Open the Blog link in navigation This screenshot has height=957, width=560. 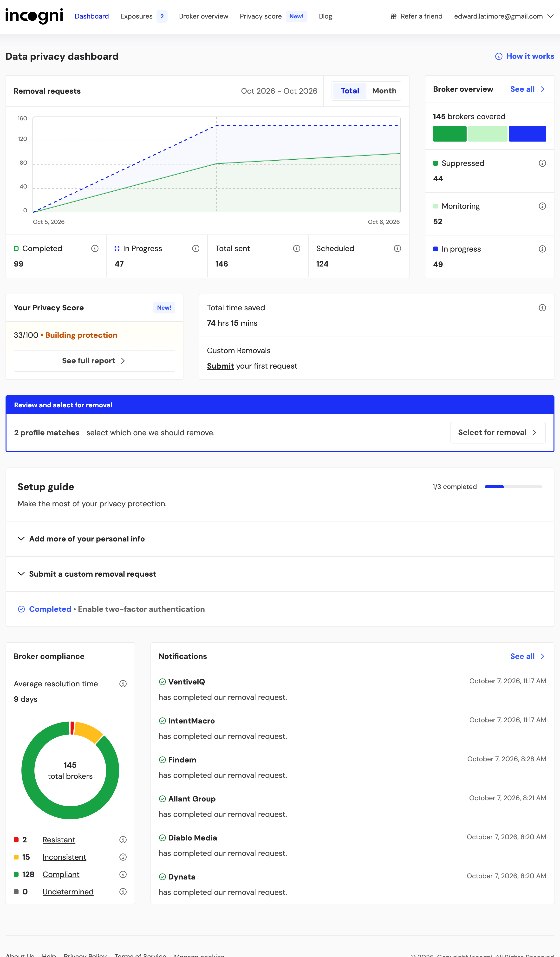click(x=325, y=16)
